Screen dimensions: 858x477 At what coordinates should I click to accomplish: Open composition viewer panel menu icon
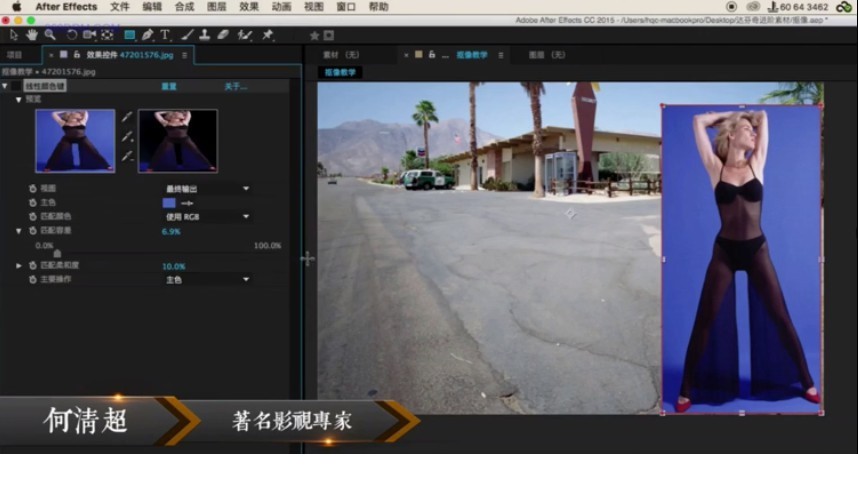click(x=501, y=55)
